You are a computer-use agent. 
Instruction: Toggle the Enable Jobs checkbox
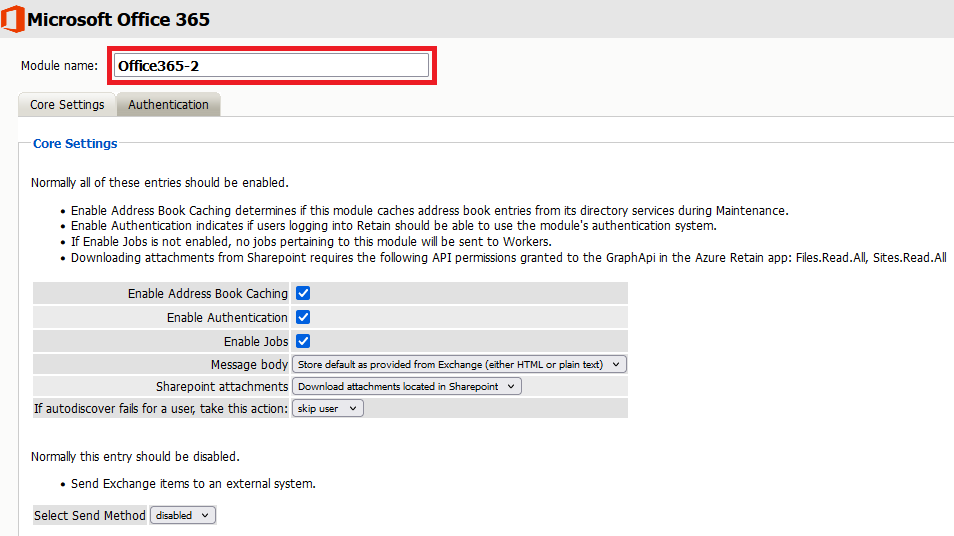pos(303,341)
